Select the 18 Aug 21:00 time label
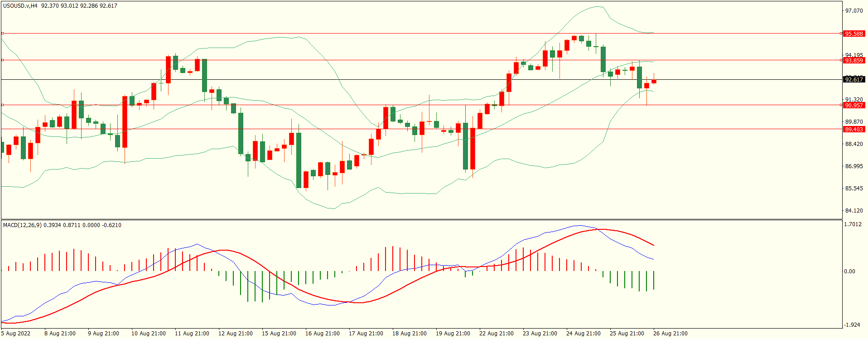The width and height of the screenshot is (868, 339). point(409,334)
